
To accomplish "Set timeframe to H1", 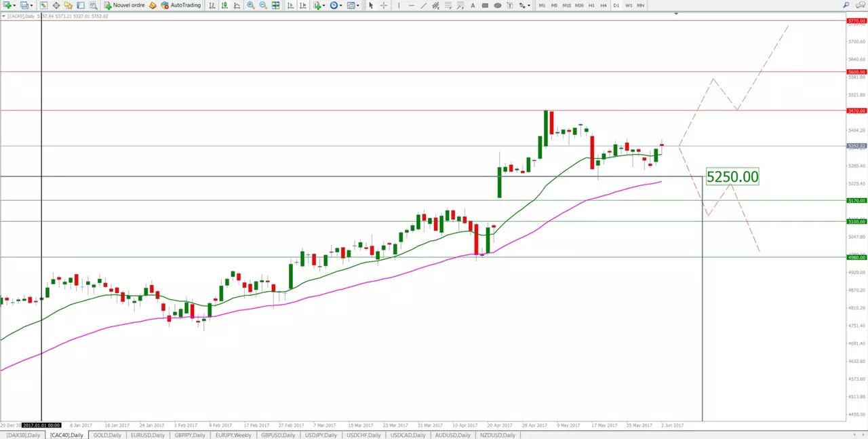I will 591,5.
